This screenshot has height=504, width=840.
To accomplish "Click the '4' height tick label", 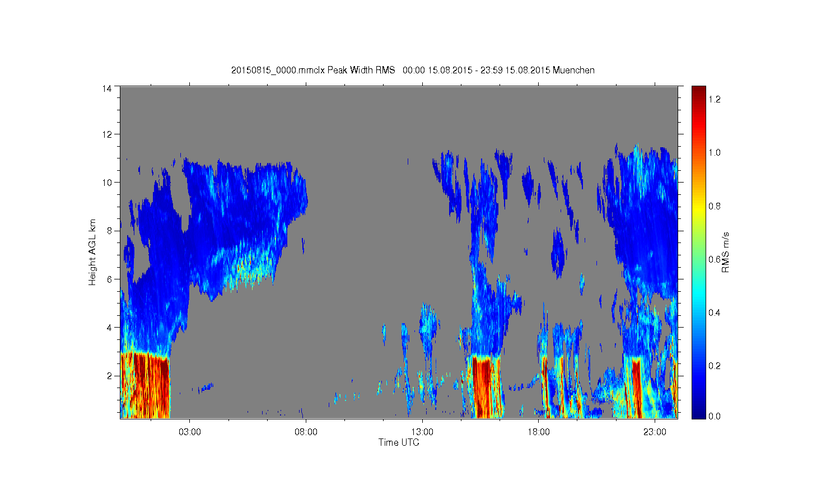I will pos(110,327).
